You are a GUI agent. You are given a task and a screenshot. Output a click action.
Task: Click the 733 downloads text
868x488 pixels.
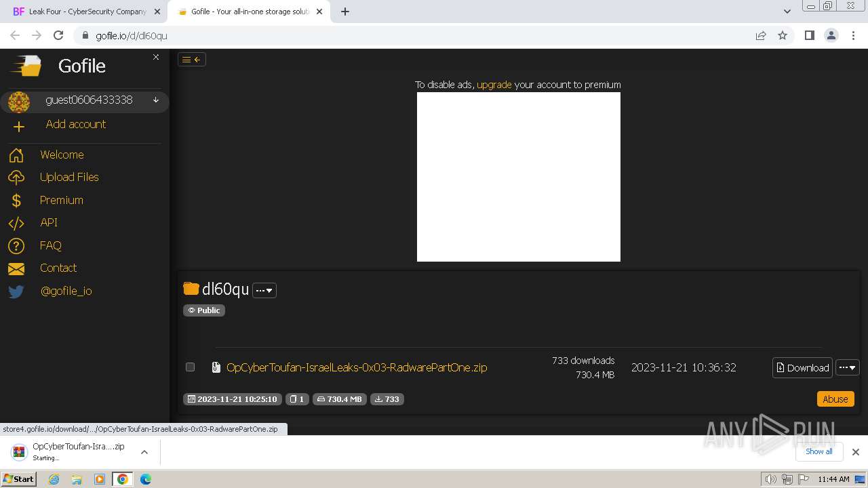pyautogui.click(x=583, y=361)
